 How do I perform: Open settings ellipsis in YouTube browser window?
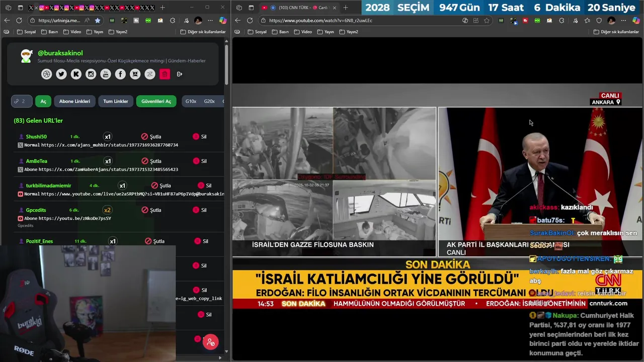(624, 20)
